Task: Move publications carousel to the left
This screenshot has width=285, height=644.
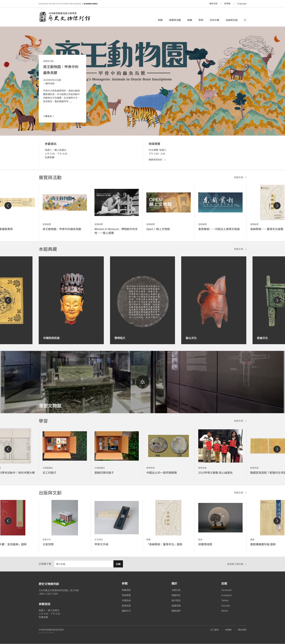Action: pos(8,521)
